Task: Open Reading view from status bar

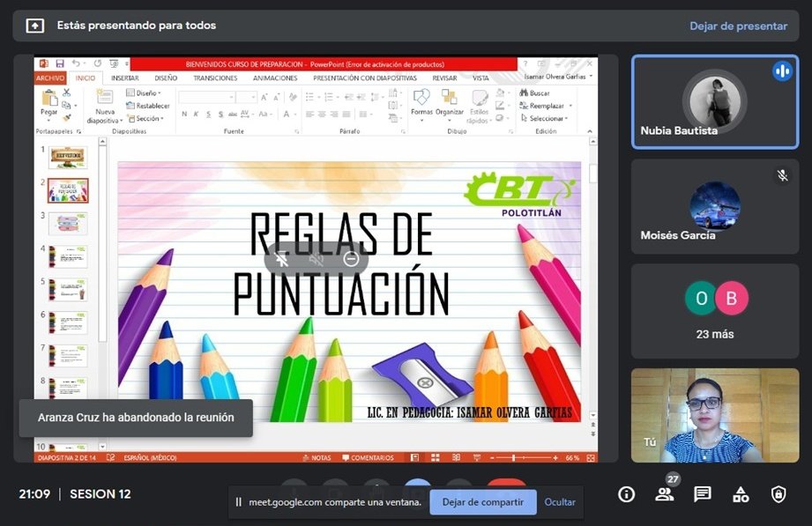Action: tap(456, 457)
